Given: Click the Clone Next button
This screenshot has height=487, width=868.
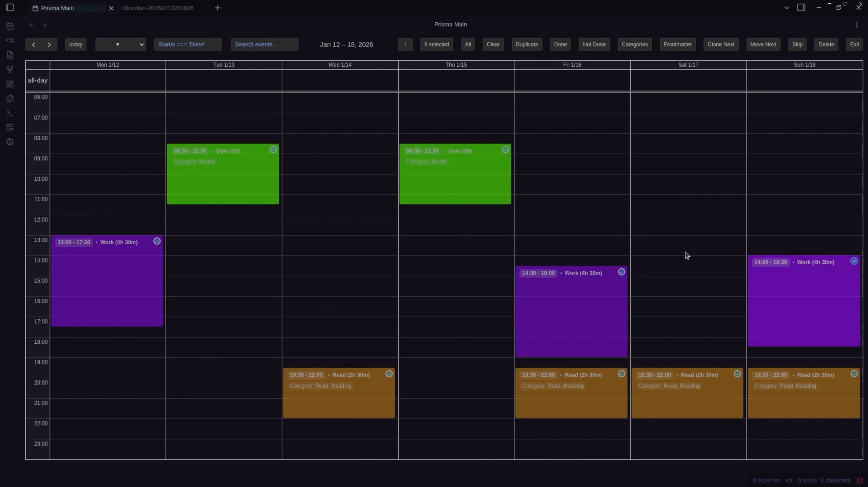Looking at the screenshot, I should click(x=721, y=44).
